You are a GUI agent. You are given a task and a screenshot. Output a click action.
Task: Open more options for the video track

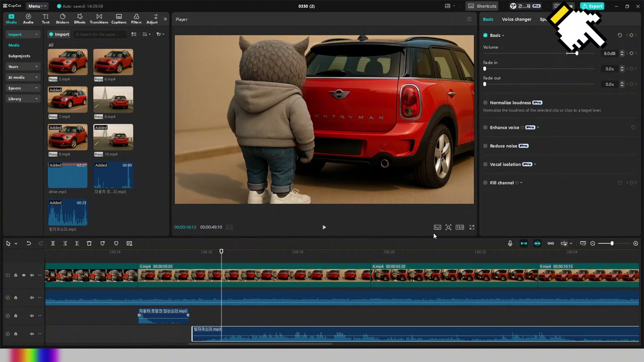tap(40, 275)
